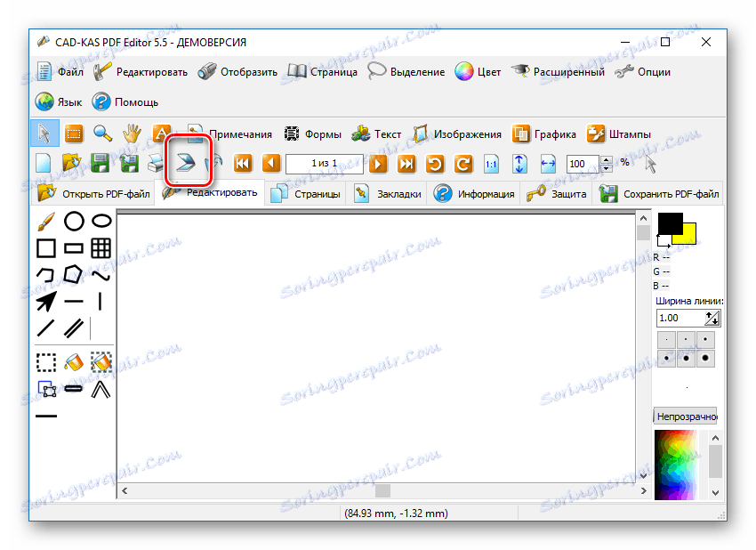756x550 pixels.
Task: Open the Опции menu
Action: tap(643, 72)
